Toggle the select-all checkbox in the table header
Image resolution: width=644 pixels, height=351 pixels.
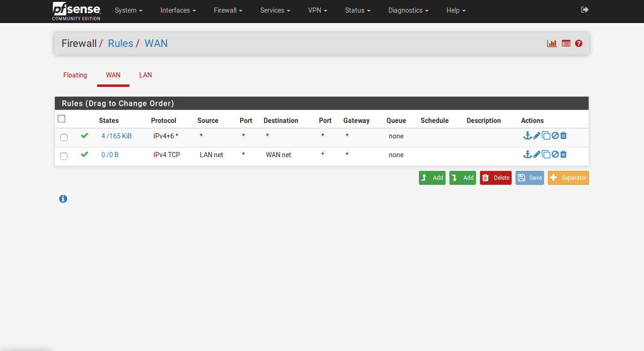point(61,119)
